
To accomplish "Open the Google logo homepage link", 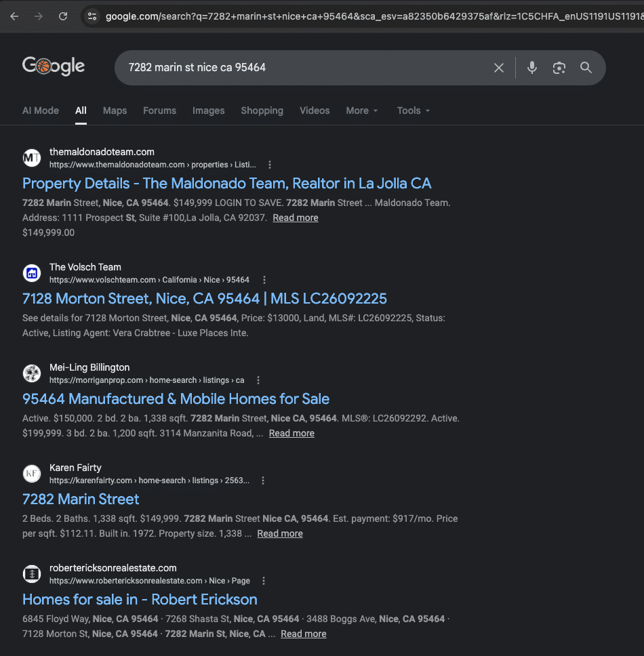I will click(x=54, y=66).
